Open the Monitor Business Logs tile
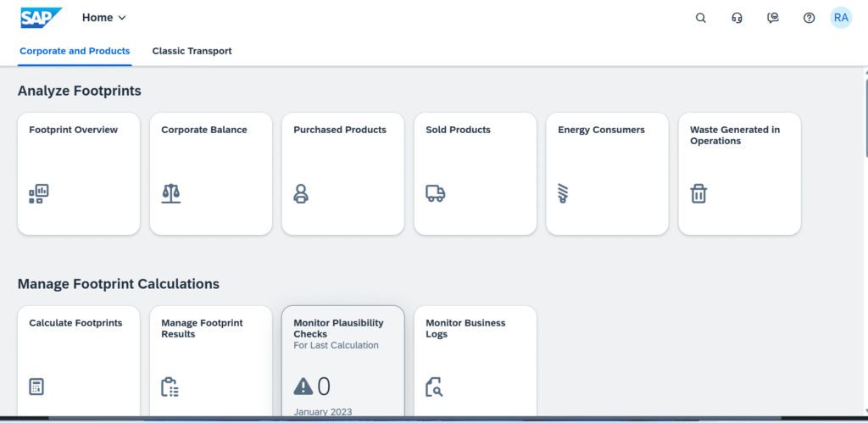868x423 pixels. tap(475, 360)
